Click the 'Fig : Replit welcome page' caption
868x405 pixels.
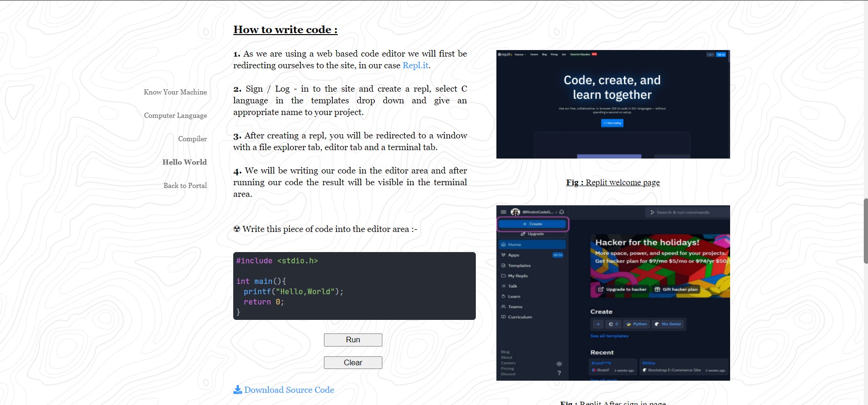point(613,182)
